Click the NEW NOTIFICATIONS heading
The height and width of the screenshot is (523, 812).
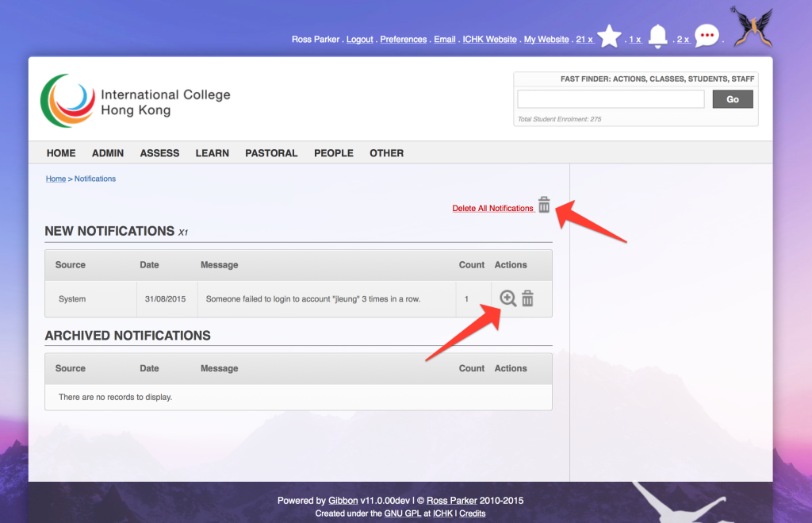pyautogui.click(x=109, y=231)
